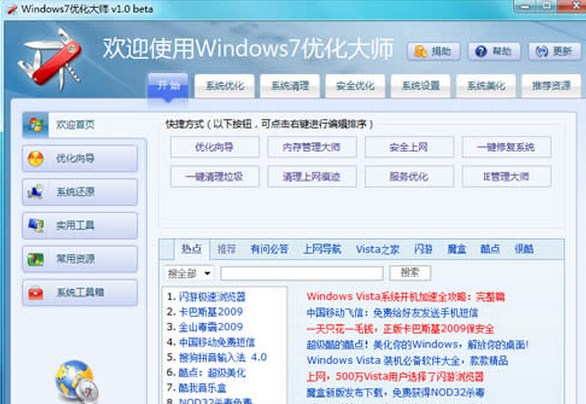Click the update refresh icon
The image size is (586, 404).
(542, 51)
